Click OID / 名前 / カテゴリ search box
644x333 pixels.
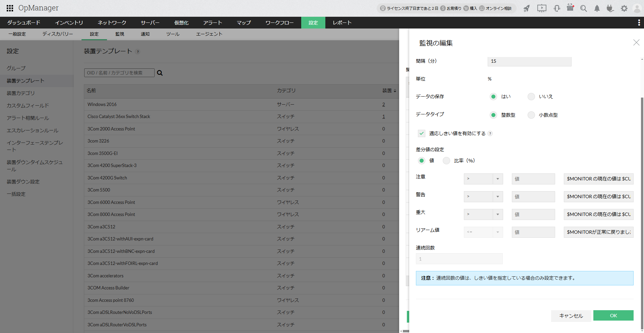coord(119,73)
